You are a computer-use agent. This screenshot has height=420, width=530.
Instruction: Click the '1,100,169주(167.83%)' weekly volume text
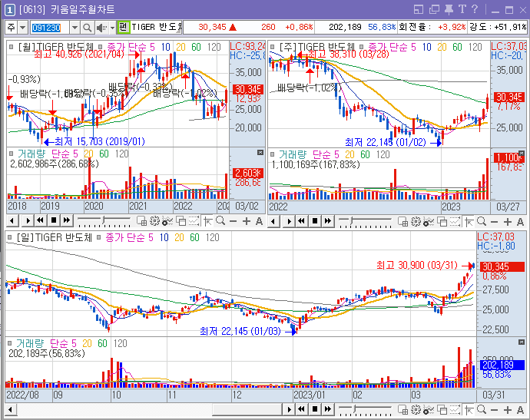coord(316,164)
